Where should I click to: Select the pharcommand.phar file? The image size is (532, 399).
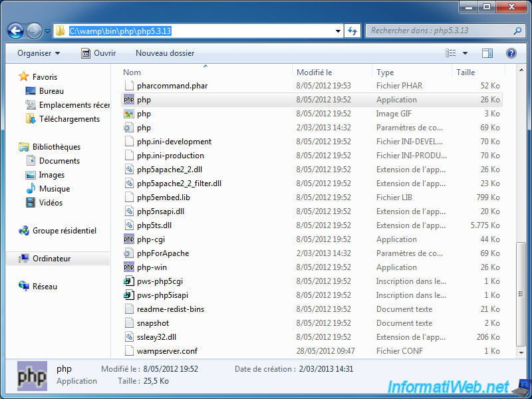coord(311,86)
